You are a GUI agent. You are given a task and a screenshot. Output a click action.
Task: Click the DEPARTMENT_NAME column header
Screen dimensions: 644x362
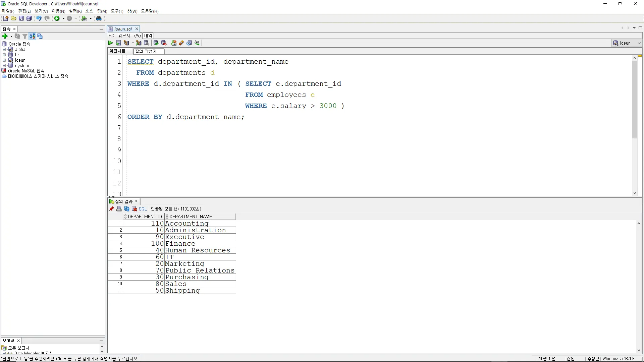click(191, 217)
